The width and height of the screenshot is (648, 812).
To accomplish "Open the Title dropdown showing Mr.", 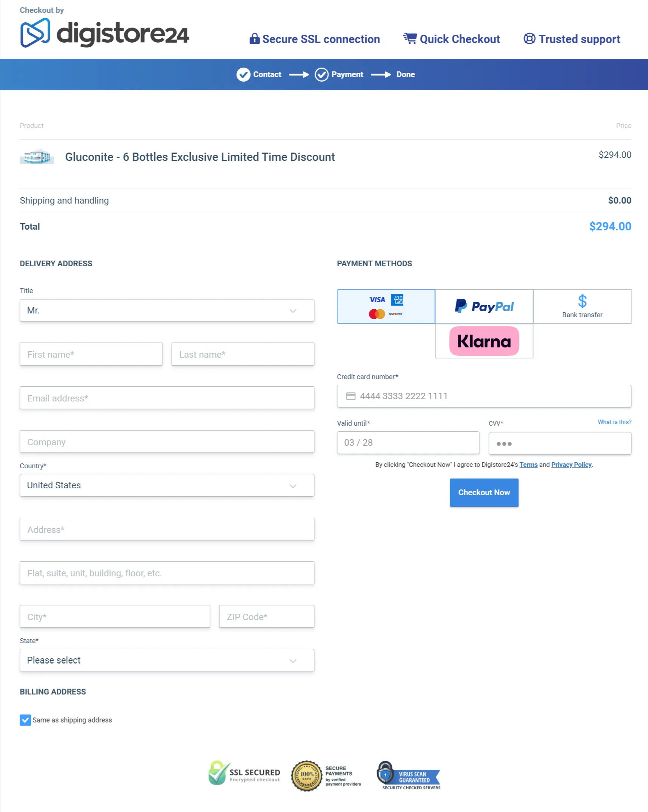I will [167, 310].
